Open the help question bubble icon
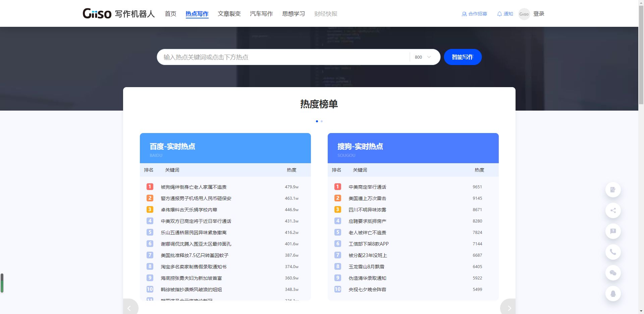 pos(613,231)
